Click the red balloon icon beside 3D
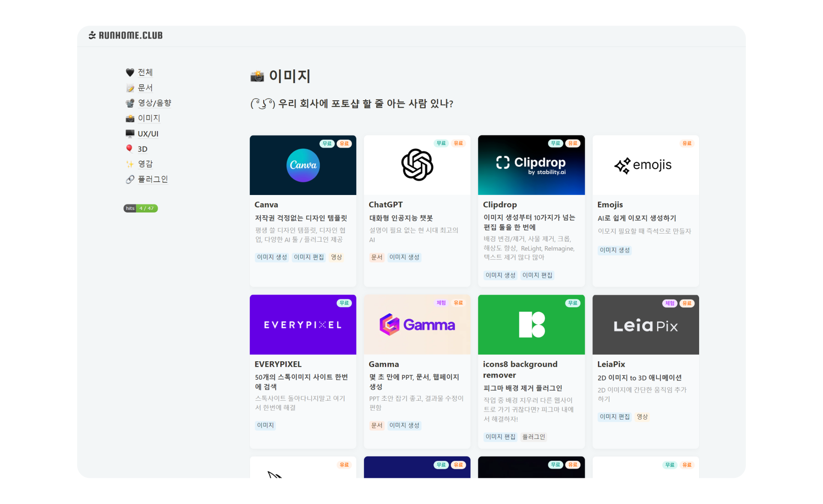The height and width of the screenshot is (504, 823). pos(130,149)
